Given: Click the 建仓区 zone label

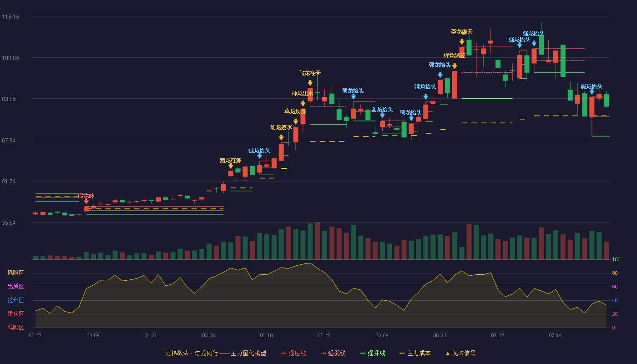Looking at the screenshot, I should click(x=15, y=314).
